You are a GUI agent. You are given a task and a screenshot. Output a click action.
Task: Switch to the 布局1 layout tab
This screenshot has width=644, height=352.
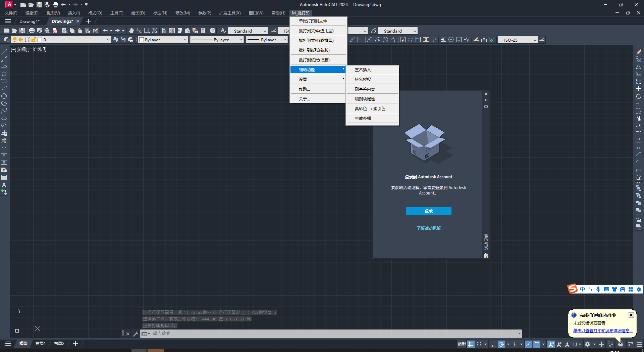[x=41, y=344]
